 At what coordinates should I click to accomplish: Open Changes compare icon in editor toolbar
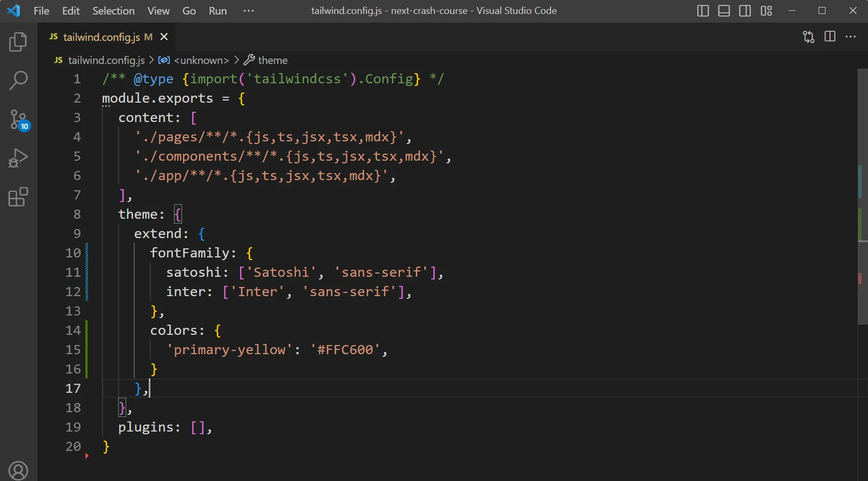(808, 37)
